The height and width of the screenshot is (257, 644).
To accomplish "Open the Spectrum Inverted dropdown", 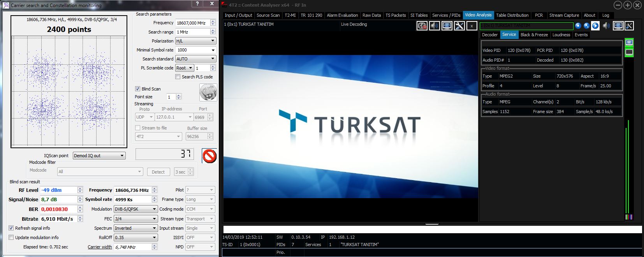I will tap(135, 228).
